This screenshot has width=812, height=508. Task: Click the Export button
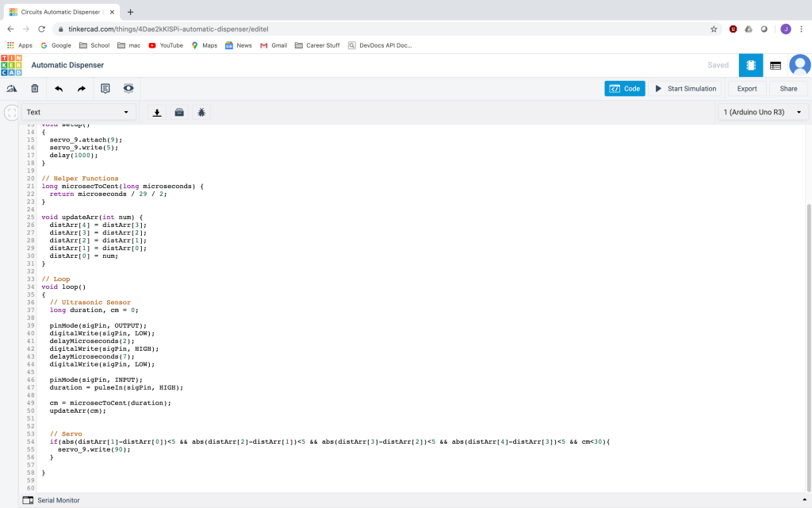click(x=747, y=89)
